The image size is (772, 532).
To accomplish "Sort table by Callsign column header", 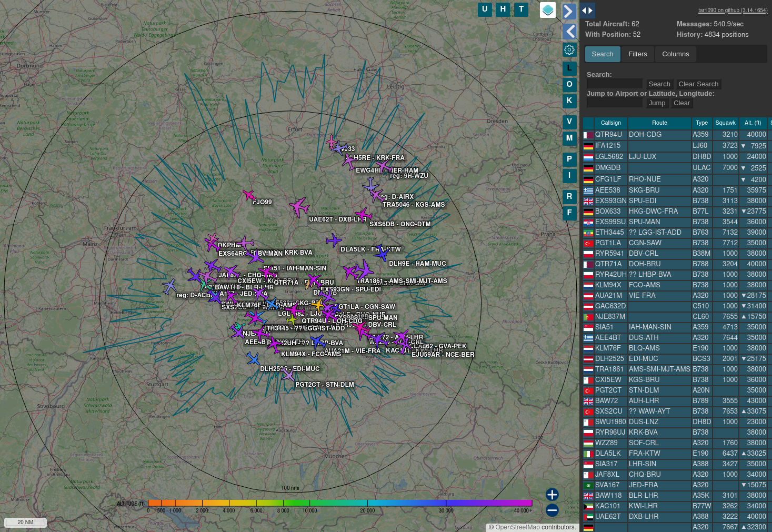I will pos(610,123).
